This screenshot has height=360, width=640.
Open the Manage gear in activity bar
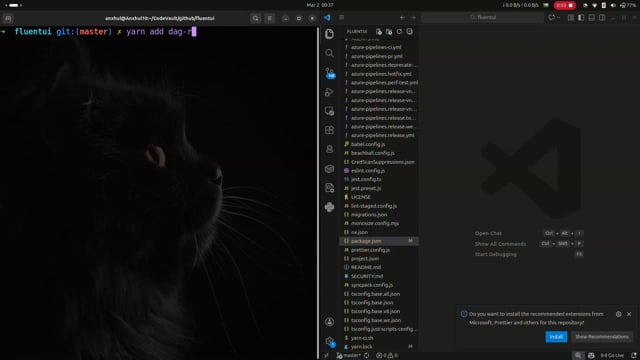[330, 341]
